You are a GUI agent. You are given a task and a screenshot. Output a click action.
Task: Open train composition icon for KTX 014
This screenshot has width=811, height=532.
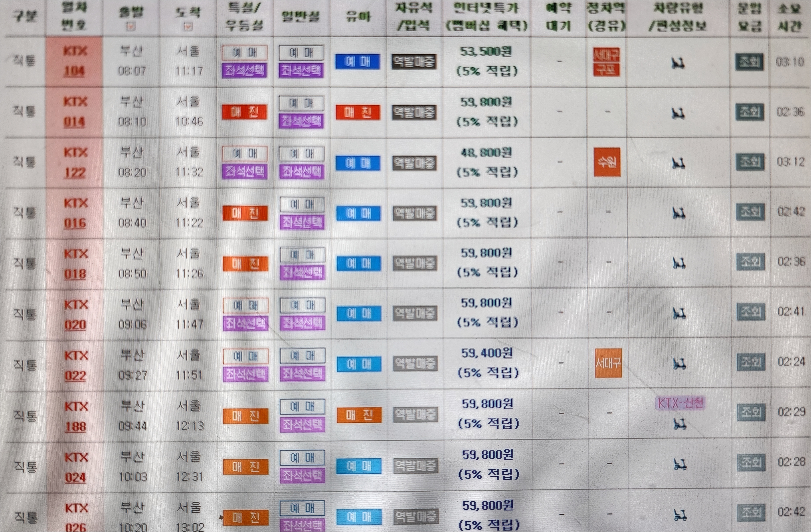click(x=678, y=113)
